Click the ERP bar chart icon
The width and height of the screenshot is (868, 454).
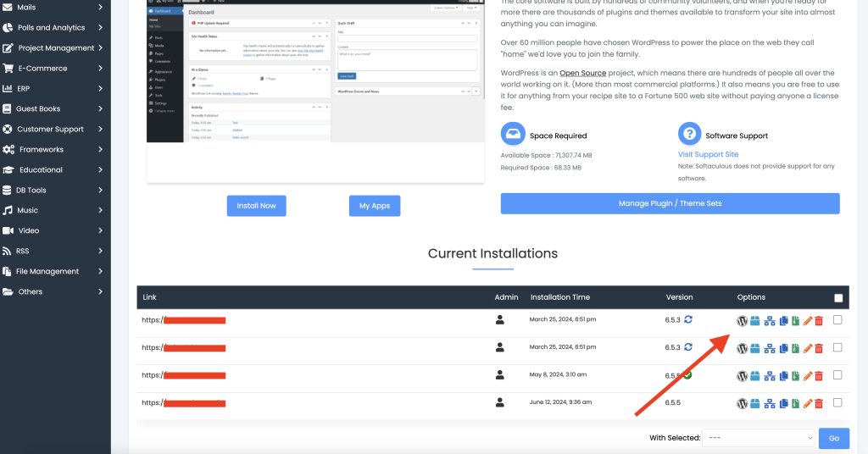(x=7, y=88)
